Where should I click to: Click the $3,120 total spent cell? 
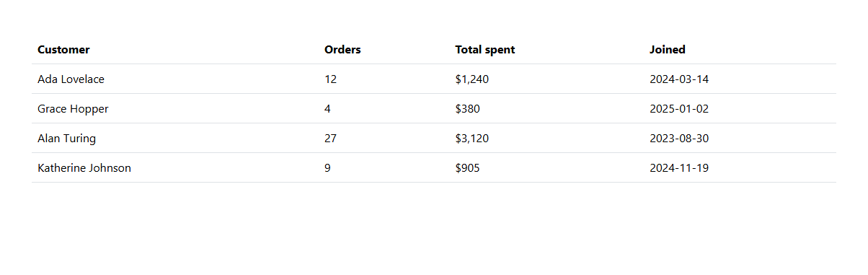pos(472,139)
